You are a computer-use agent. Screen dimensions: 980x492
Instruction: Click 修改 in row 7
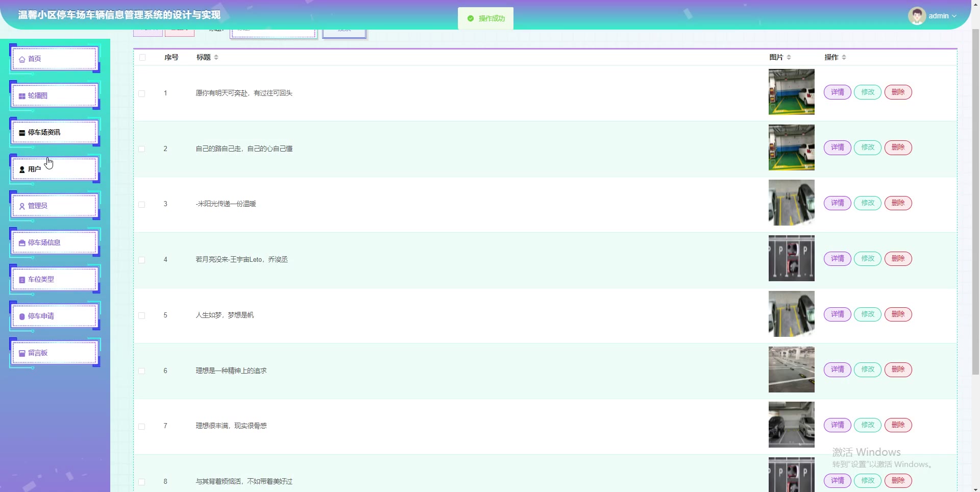[x=868, y=425]
